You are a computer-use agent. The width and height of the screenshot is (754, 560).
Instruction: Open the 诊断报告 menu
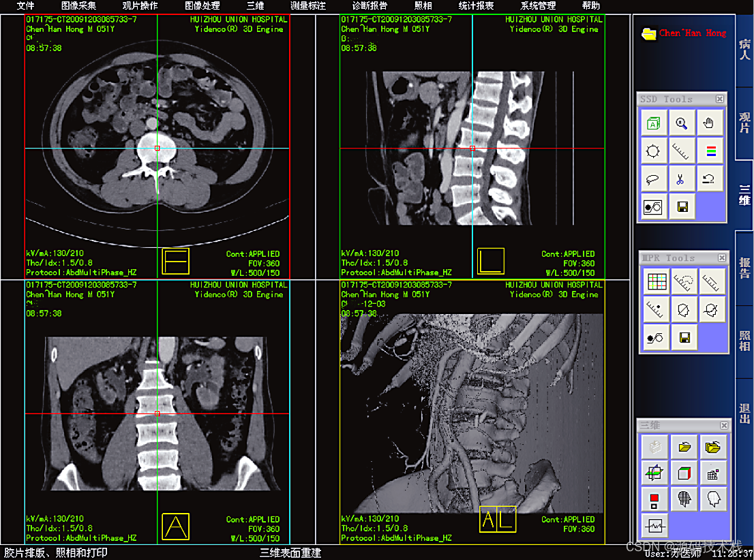point(370,5)
